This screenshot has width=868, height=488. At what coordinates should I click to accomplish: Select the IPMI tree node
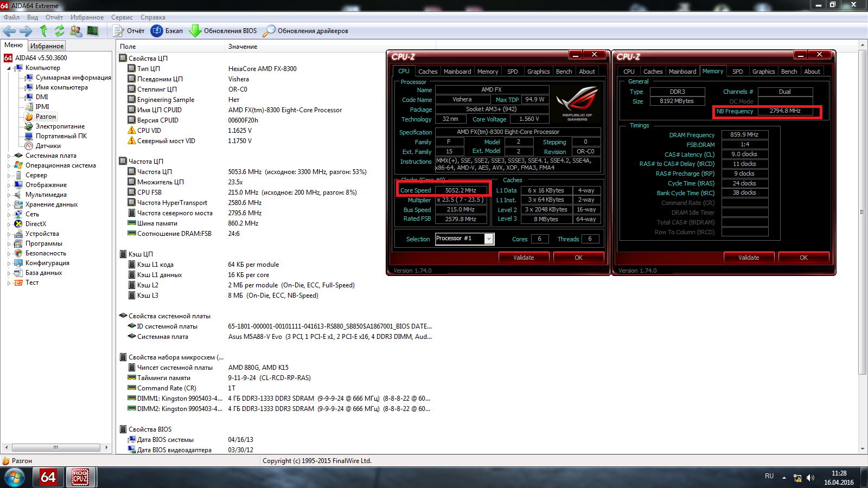pos(42,107)
